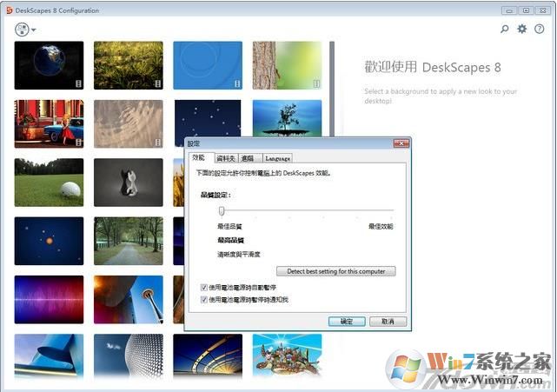557x392 pixels.
Task: Click film badge on Earth wallpaper thumbnail
Action: click(x=78, y=83)
